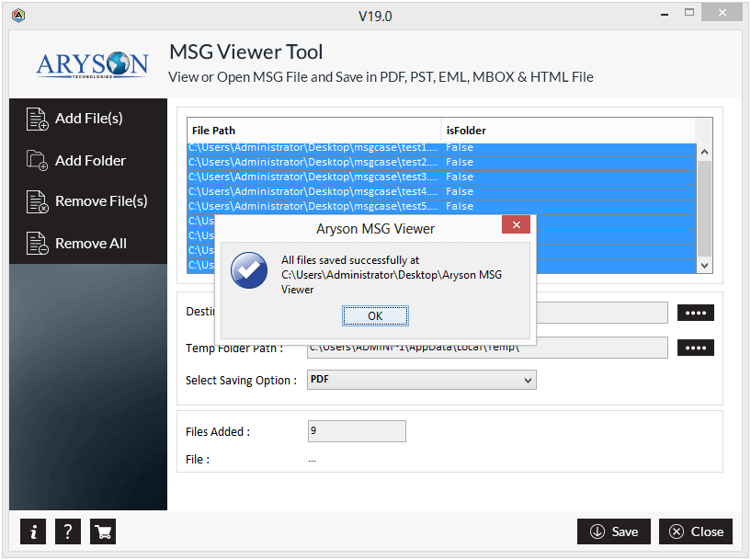Click the file list vertical scrollbar thumb
751x560 pixels.
coord(704,209)
